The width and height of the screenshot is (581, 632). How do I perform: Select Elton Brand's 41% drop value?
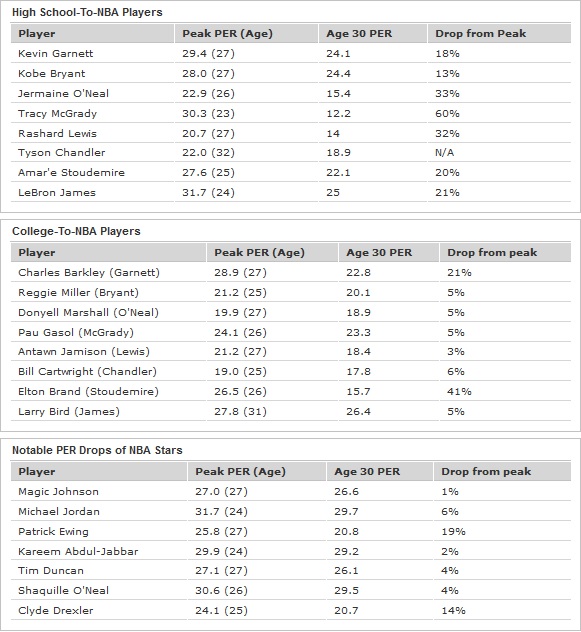(x=459, y=392)
